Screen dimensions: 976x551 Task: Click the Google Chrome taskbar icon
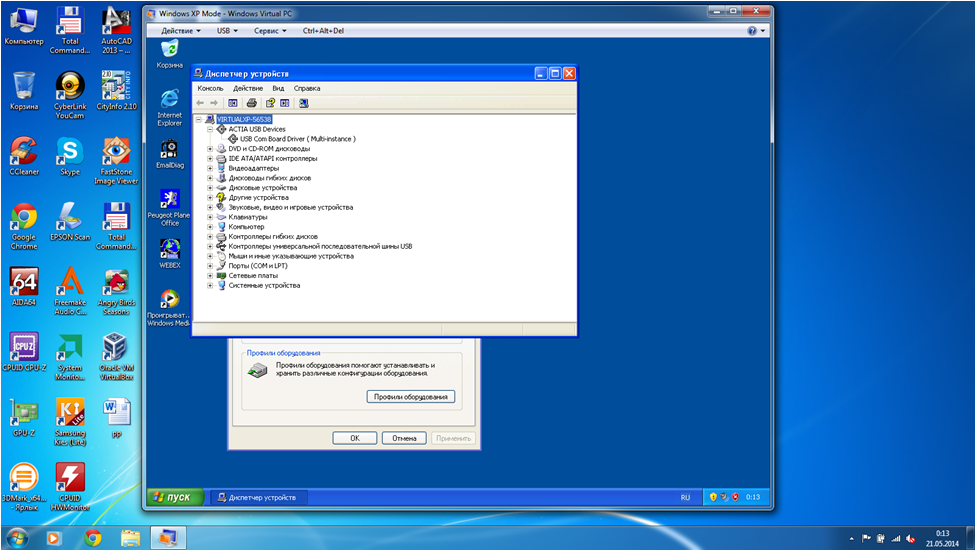coord(92,538)
